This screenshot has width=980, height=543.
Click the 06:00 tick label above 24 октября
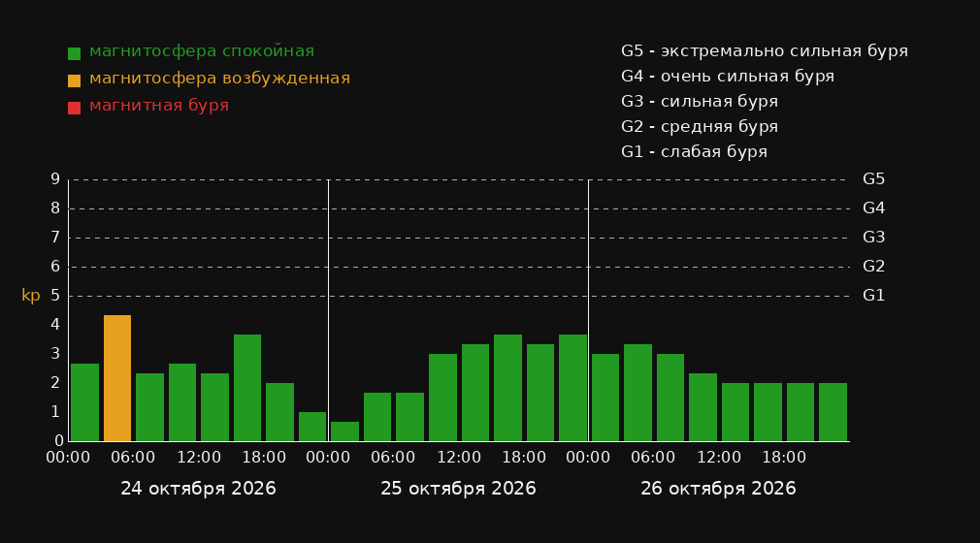[133, 458]
